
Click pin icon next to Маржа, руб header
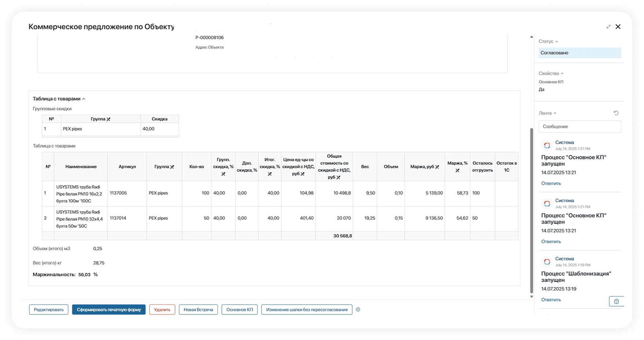tap(437, 167)
